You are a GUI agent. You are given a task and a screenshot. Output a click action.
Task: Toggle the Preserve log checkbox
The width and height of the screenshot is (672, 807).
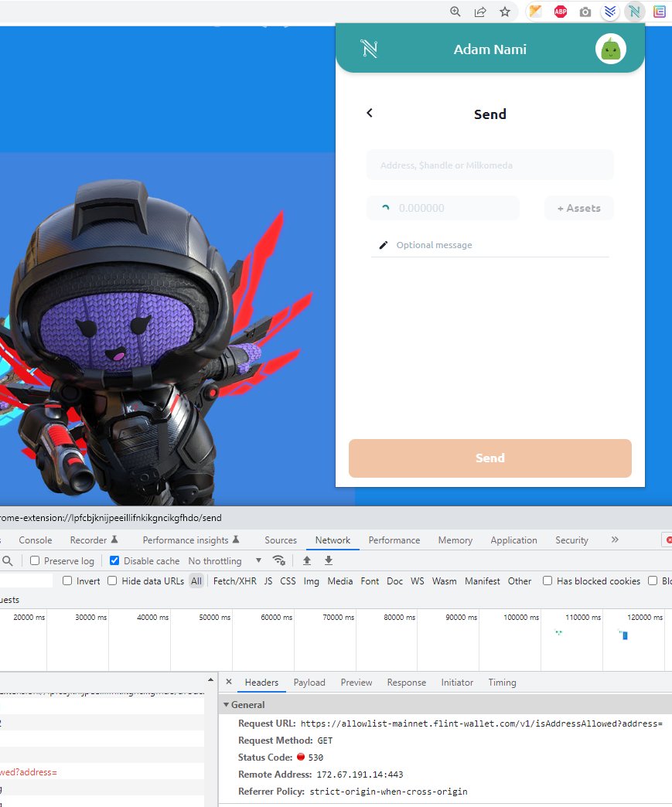point(35,560)
